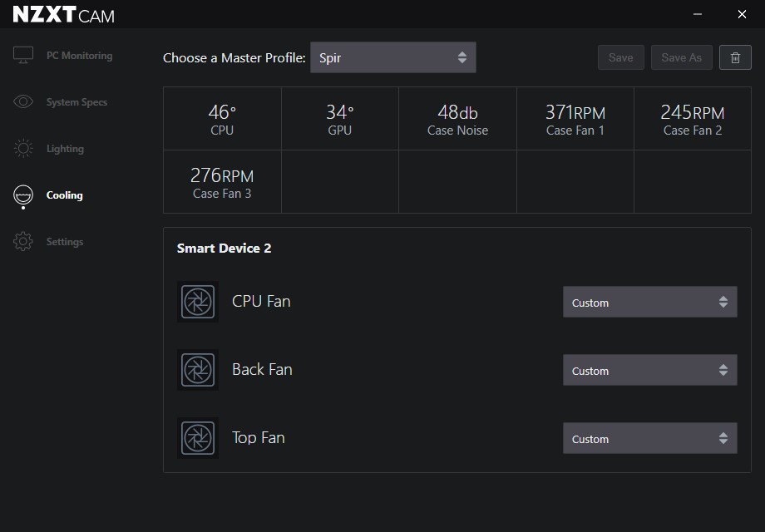Click the Back Fan icon
Screen dimensions: 765x532
tap(198, 370)
